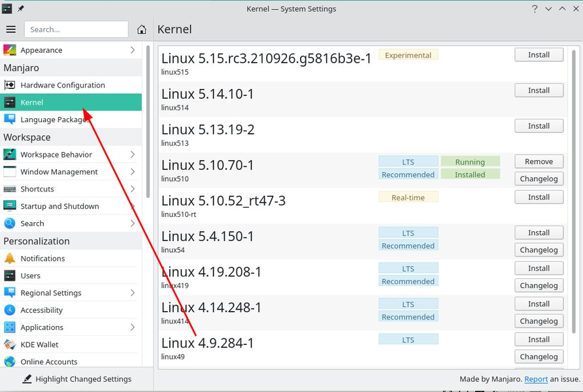Click the Language Packages icon
This screenshot has width=583, height=392.
(x=9, y=120)
